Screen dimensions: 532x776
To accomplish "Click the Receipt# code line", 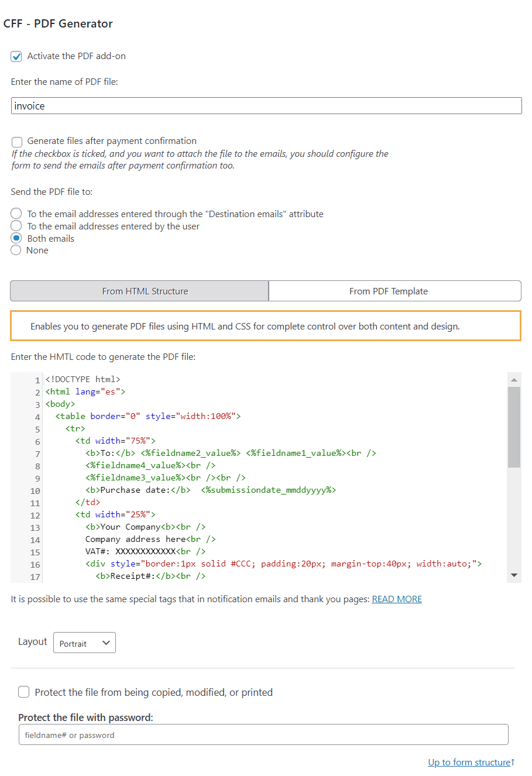I will (x=150, y=576).
